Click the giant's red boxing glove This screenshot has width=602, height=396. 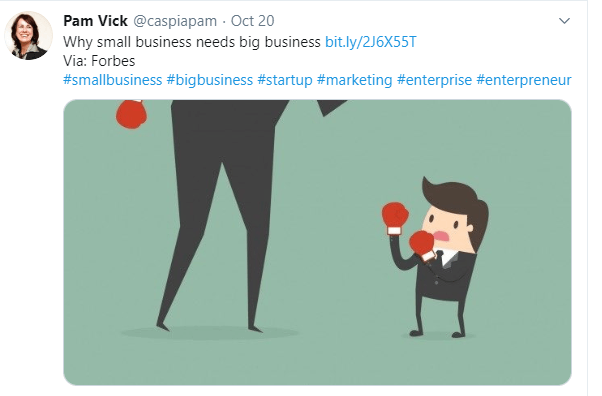coord(131,114)
